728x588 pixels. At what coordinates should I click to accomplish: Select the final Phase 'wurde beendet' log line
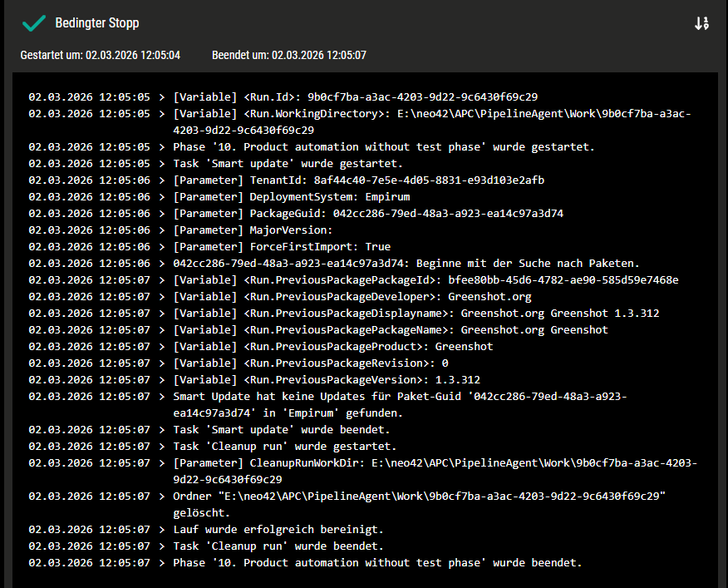coord(377,563)
